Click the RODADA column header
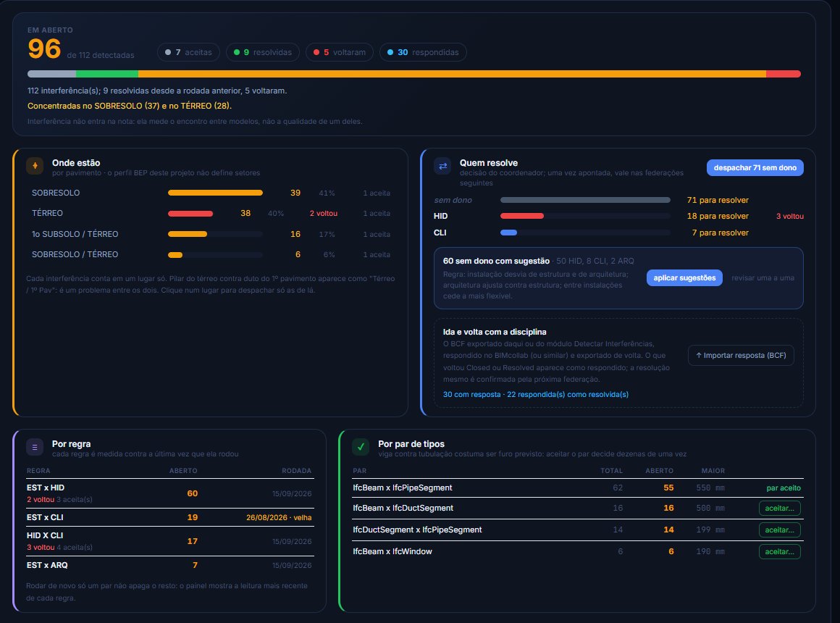Viewport: 840px width, 623px height. [x=297, y=471]
